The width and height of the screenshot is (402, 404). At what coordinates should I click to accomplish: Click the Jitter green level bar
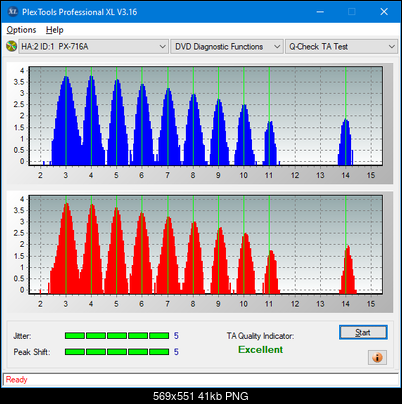(117, 336)
